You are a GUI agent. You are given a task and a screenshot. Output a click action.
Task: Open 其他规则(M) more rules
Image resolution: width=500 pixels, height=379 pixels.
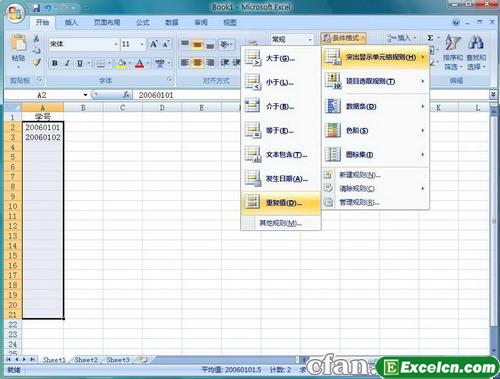[281, 223]
